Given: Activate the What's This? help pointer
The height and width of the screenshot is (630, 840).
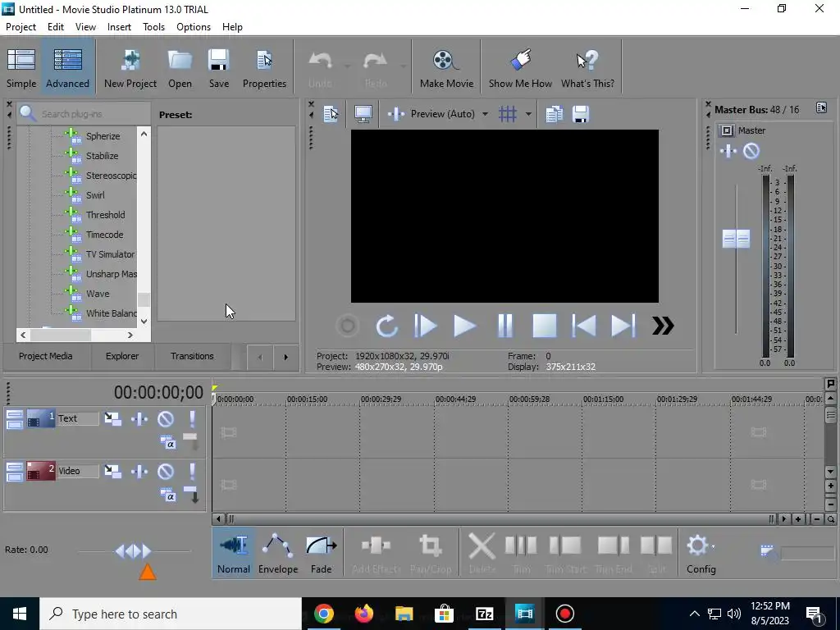Looking at the screenshot, I should 587,67.
